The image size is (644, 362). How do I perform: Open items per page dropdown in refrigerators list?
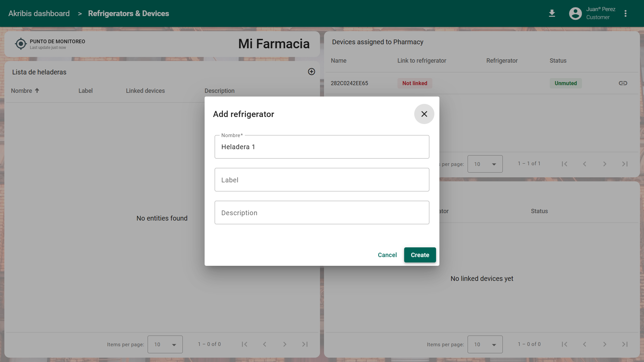click(165, 344)
